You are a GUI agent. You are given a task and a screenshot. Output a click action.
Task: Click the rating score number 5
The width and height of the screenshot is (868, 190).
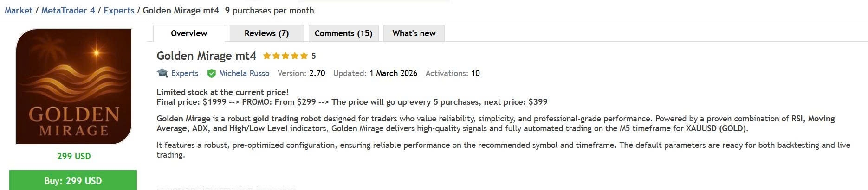[314, 56]
